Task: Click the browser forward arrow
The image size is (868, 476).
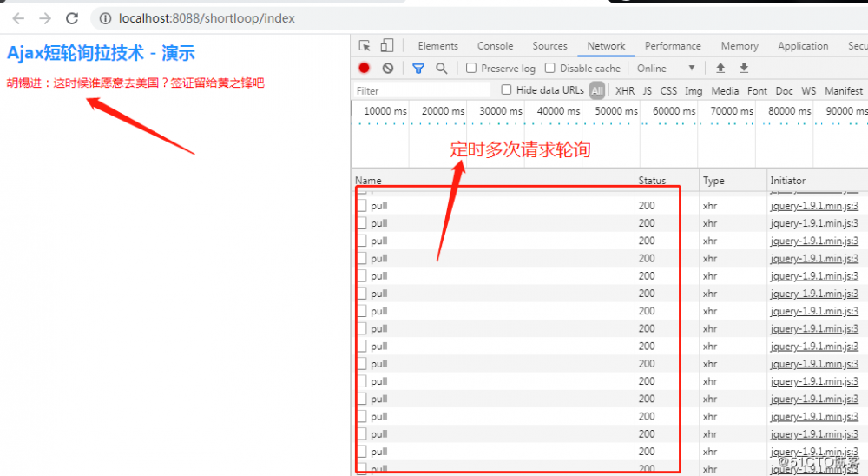Action: (45, 18)
